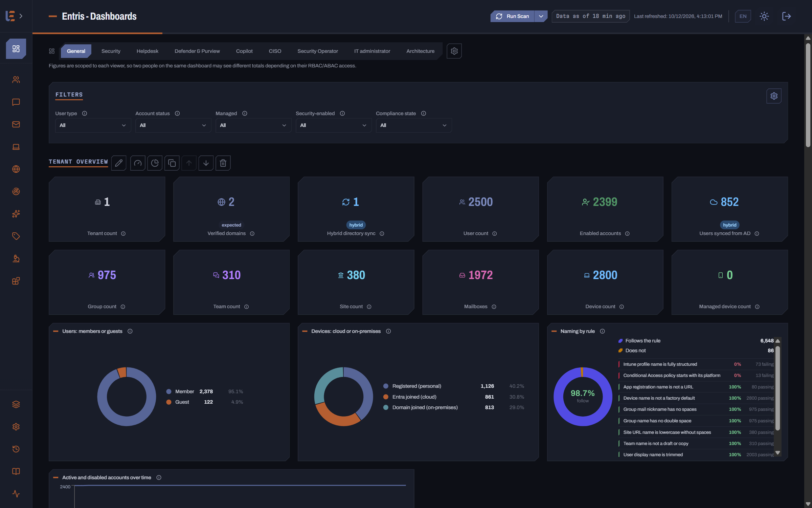Screen dimensions: 812x508
Task: Click the Run Scan button
Action: (513, 16)
